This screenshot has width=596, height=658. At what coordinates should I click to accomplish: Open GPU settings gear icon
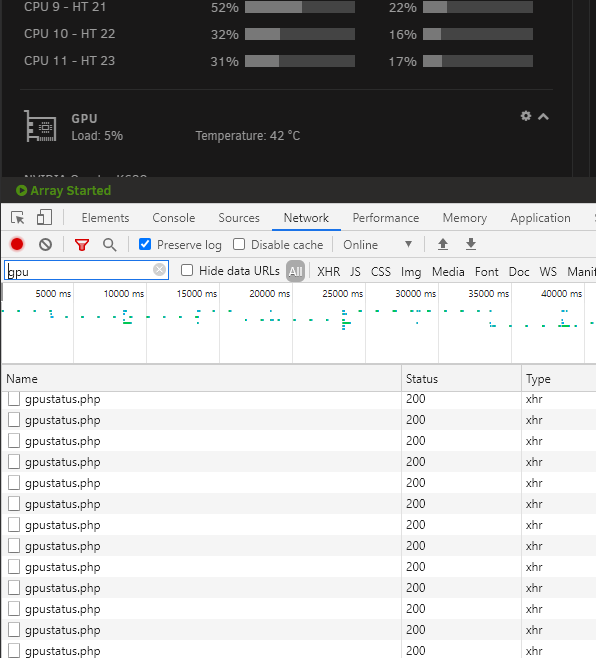click(526, 116)
